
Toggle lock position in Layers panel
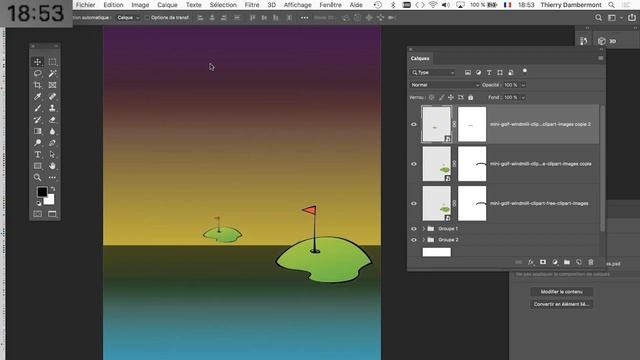(451, 98)
